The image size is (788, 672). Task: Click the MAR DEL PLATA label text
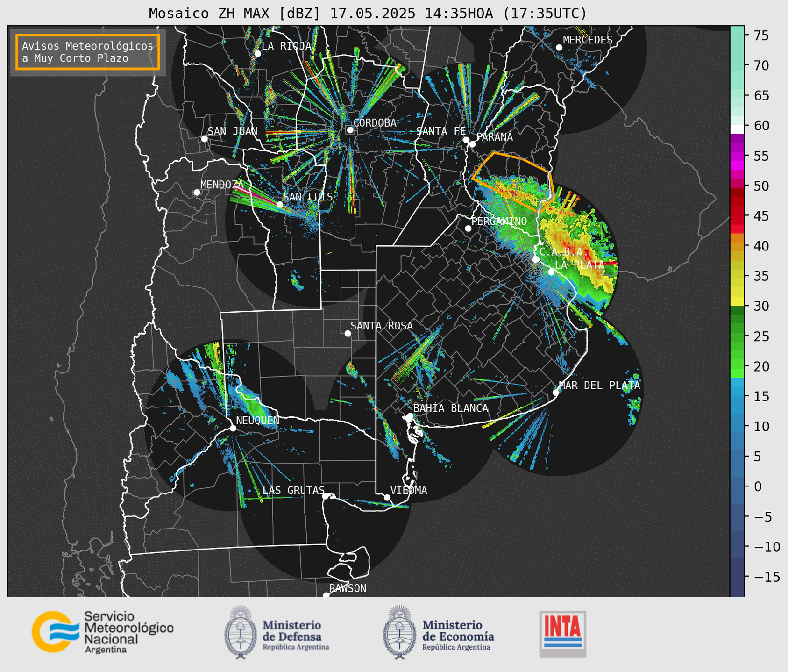pos(600,386)
